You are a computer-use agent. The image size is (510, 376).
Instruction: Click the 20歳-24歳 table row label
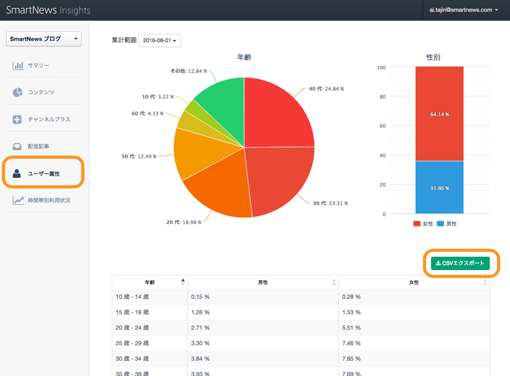coord(132,328)
